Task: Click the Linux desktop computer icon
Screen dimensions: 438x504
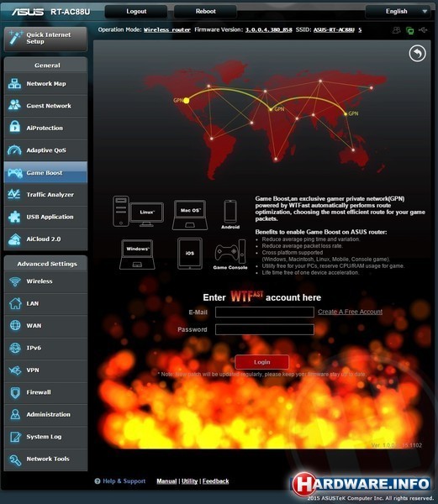Action: [x=138, y=211]
